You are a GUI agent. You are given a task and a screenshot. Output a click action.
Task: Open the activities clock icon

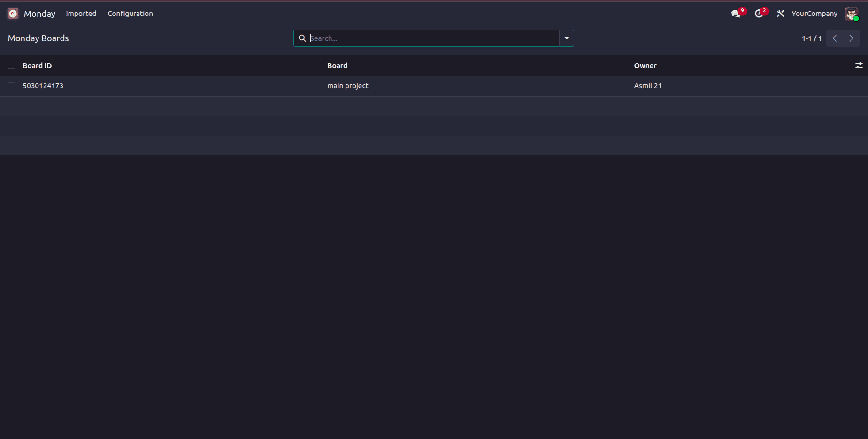(x=759, y=14)
